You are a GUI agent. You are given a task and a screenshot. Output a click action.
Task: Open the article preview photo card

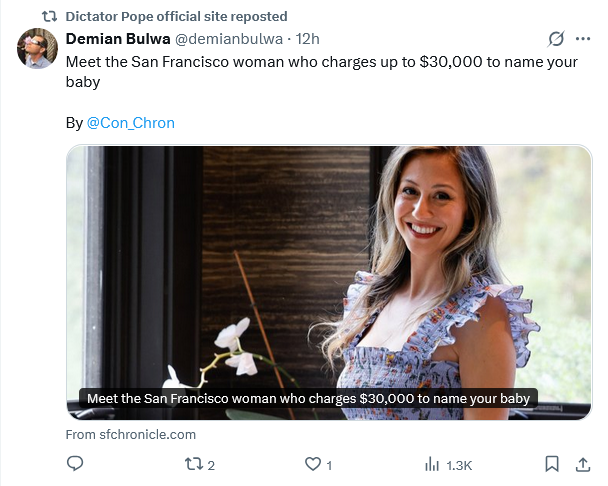pos(329,282)
